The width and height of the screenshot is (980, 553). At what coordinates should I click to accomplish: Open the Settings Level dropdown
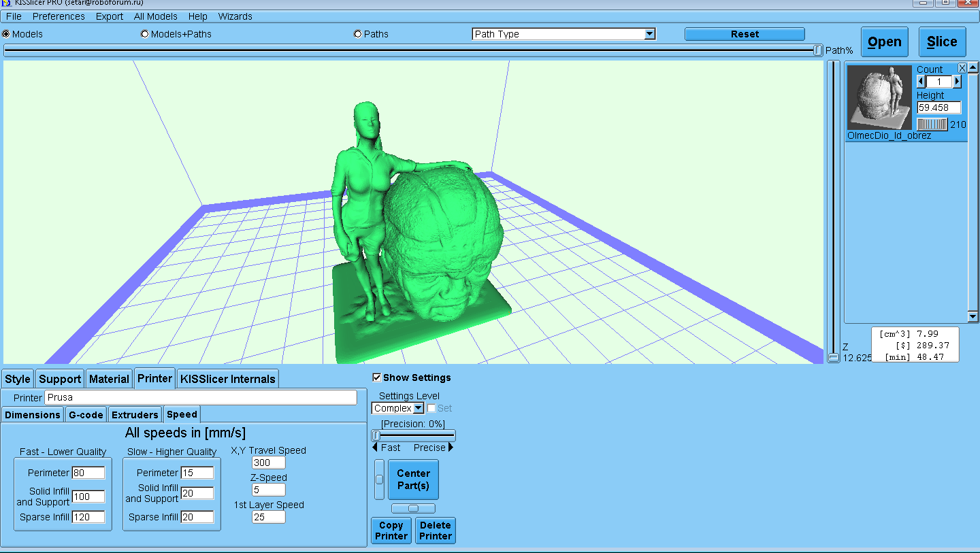coord(419,408)
